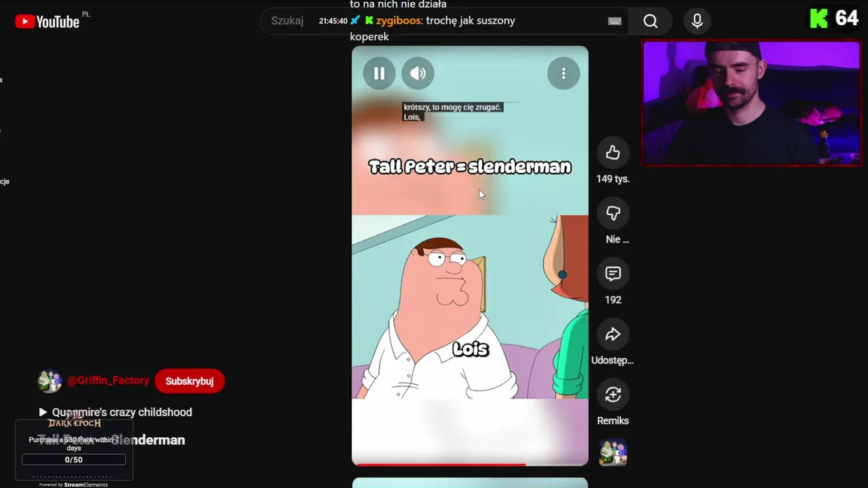Open the @Griffin_Factory channel link

[108, 380]
